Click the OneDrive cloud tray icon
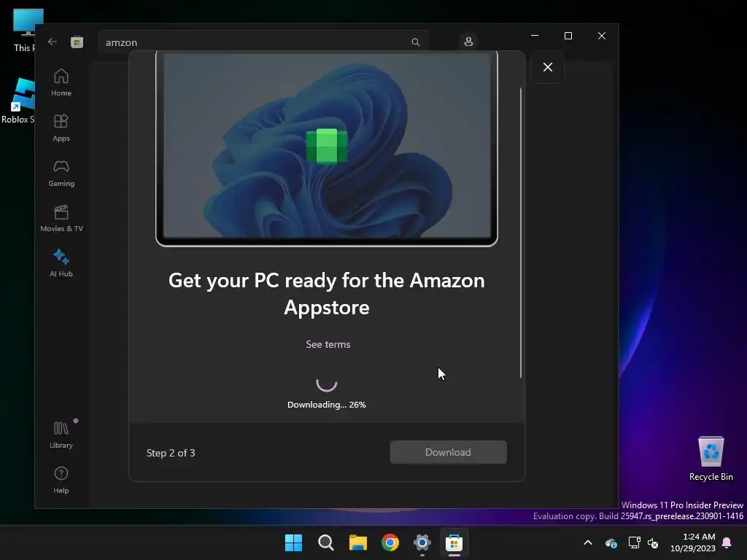The width and height of the screenshot is (747, 560). tap(611, 542)
